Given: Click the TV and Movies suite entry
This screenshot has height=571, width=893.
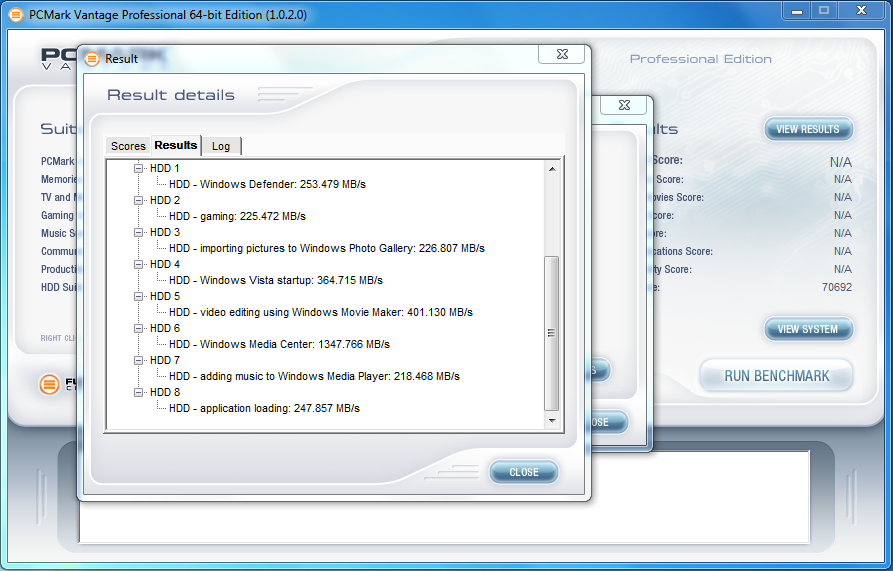Looking at the screenshot, I should coord(59,197).
